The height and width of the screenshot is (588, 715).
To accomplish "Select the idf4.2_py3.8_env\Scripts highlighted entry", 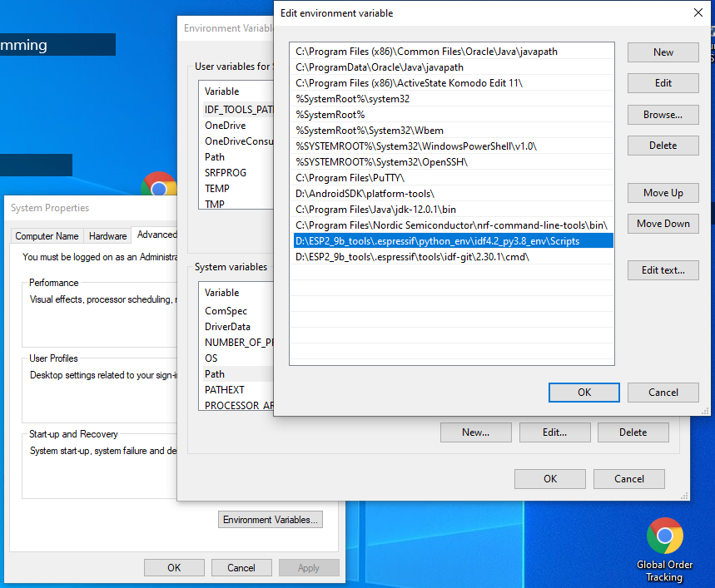I will tap(452, 241).
